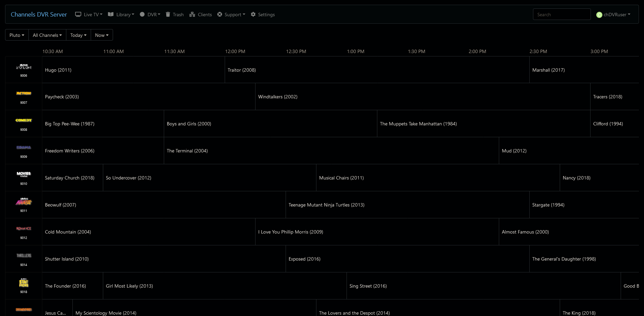644x316 pixels.
Task: Select the Shutter Island (2010) program
Action: point(67,259)
